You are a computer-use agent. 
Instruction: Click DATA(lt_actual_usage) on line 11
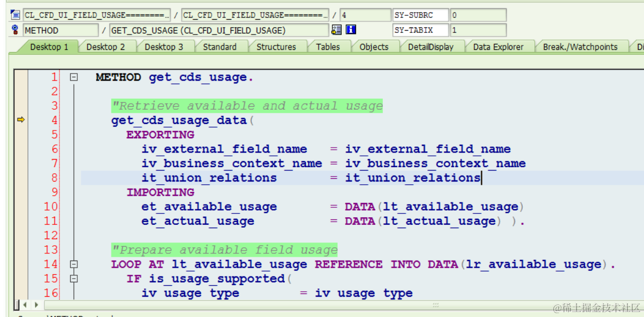(423, 221)
